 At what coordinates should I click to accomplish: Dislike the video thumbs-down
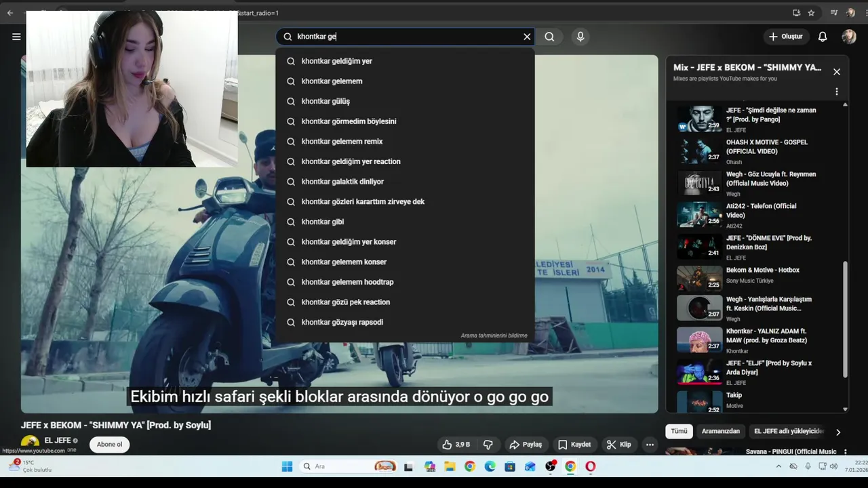point(488,445)
